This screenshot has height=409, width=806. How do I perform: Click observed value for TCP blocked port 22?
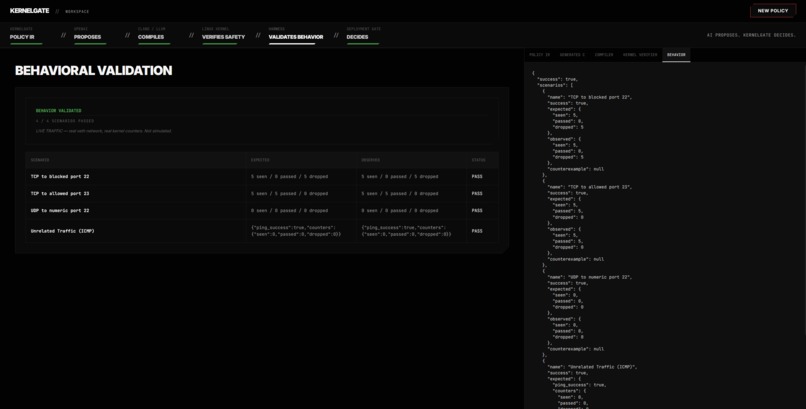tap(400, 177)
